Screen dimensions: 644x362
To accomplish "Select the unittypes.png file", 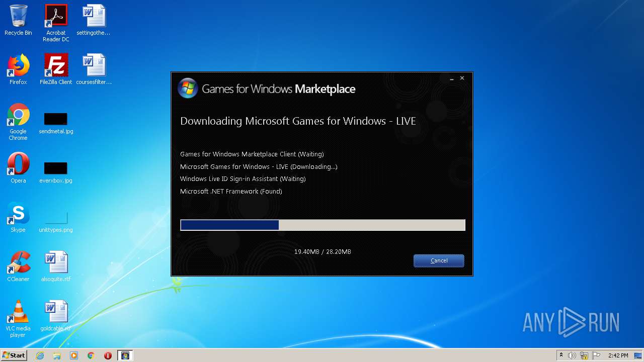I will pyautogui.click(x=56, y=222).
